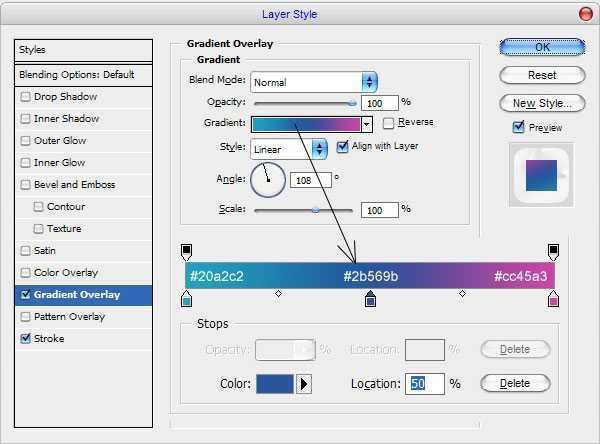Click the stop Color swatch
Image resolution: width=600 pixels, height=444 pixels.
pyautogui.click(x=275, y=384)
